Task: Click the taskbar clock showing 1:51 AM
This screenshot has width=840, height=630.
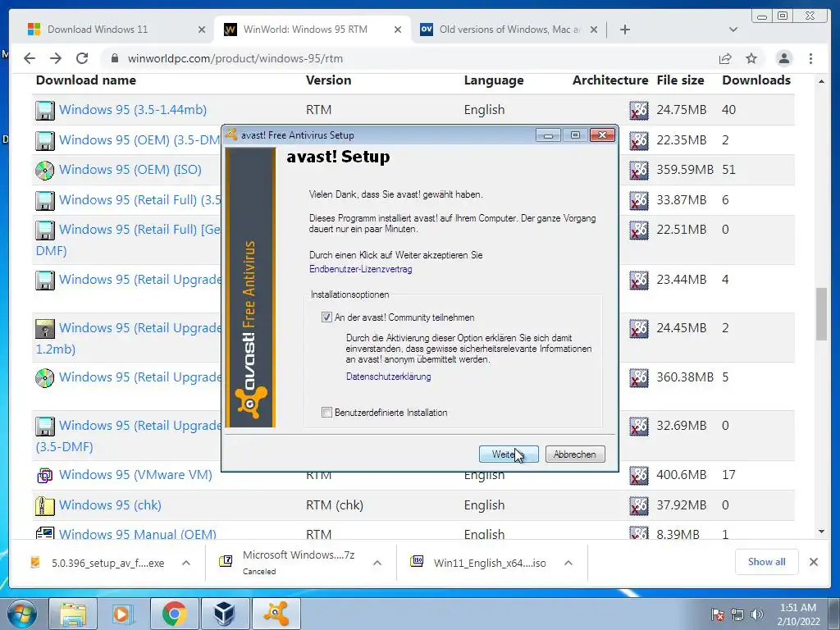Action: pyautogui.click(x=798, y=614)
